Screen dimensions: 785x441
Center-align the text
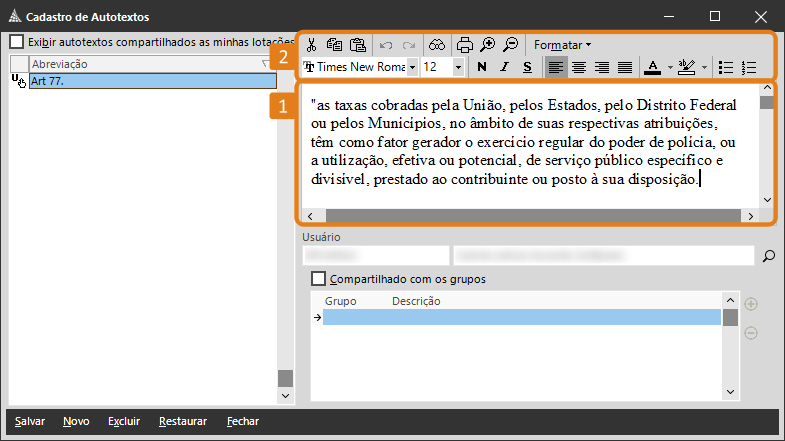[x=578, y=67]
